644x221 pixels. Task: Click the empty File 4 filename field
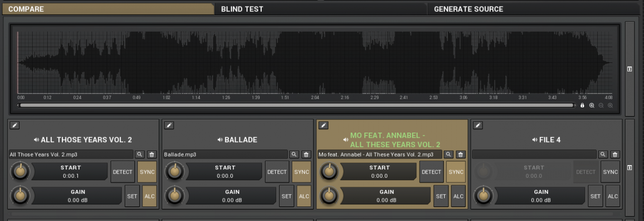click(x=534, y=154)
